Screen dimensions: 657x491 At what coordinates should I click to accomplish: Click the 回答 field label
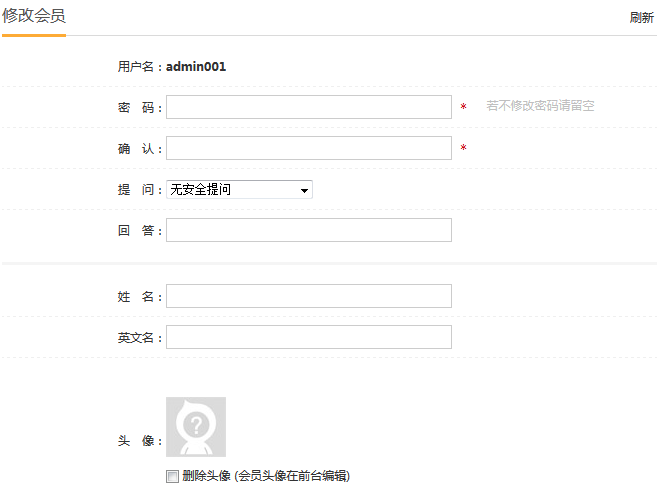138,231
